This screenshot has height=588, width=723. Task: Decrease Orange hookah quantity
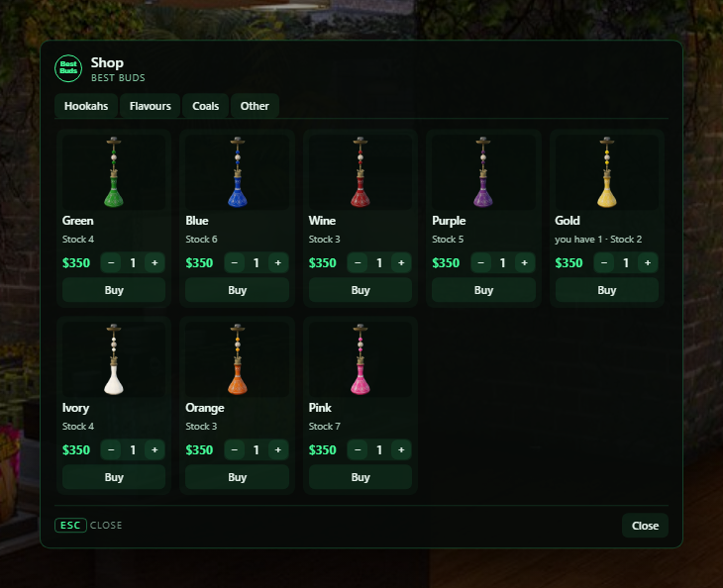coord(235,449)
